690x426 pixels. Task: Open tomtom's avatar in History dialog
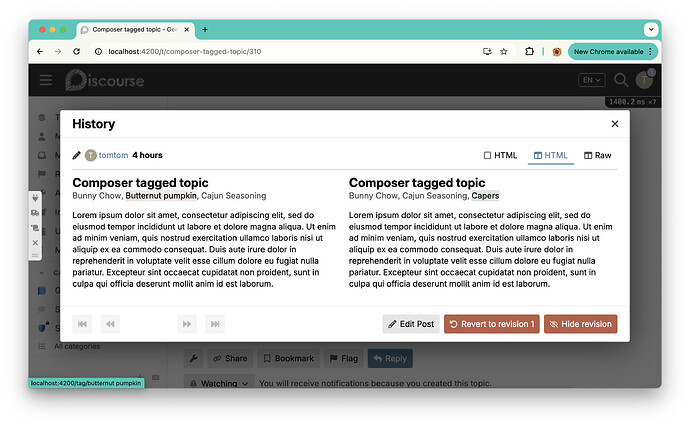pyautogui.click(x=91, y=155)
